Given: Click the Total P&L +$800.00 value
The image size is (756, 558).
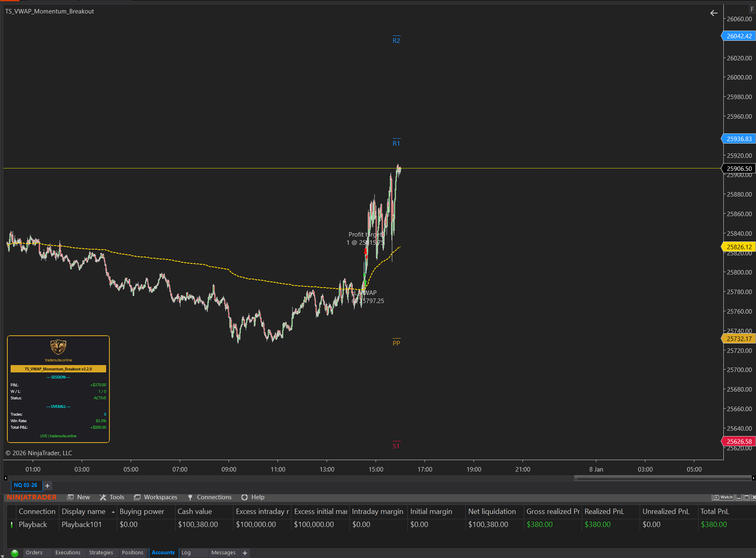Looking at the screenshot, I should point(98,427).
